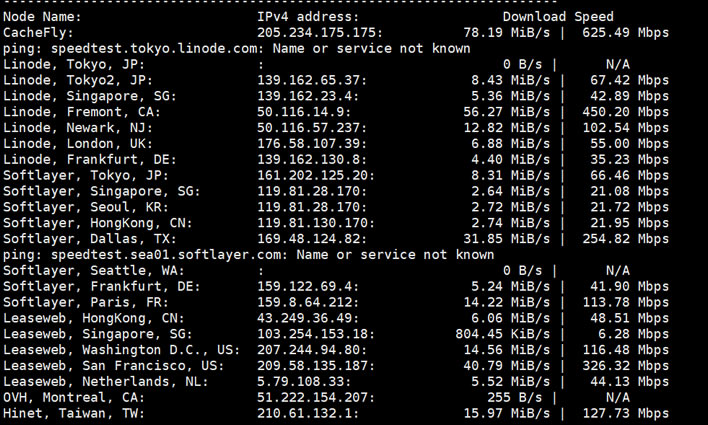Click the "Node Name:" column header
Image resolution: width=708 pixels, height=425 pixels.
43,17
